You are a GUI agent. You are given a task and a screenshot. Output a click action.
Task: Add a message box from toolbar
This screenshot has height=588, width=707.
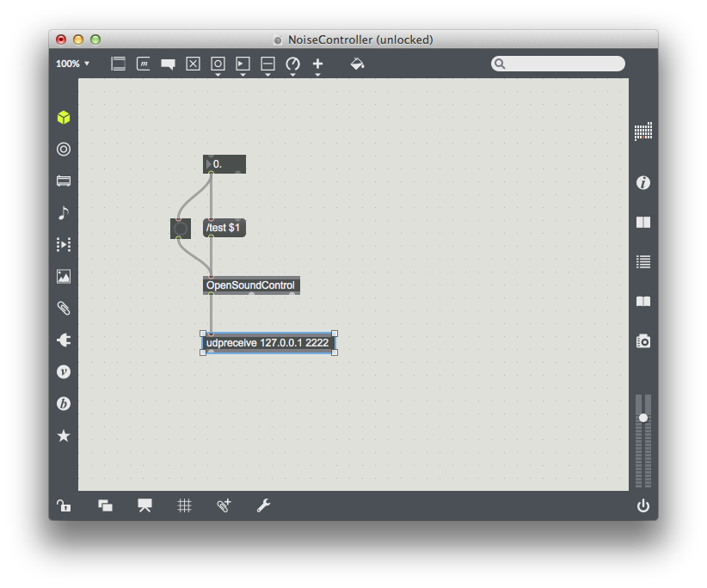tap(144, 64)
